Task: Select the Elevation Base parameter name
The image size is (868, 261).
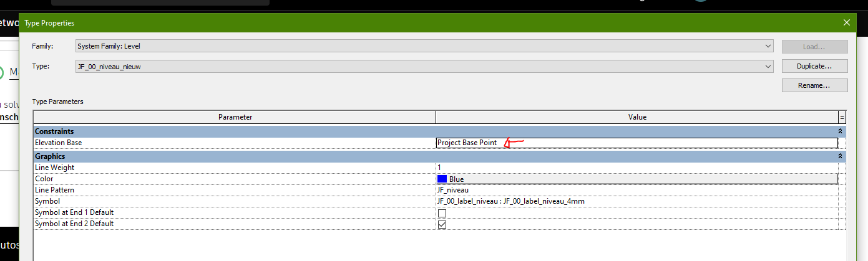Action: tap(58, 143)
